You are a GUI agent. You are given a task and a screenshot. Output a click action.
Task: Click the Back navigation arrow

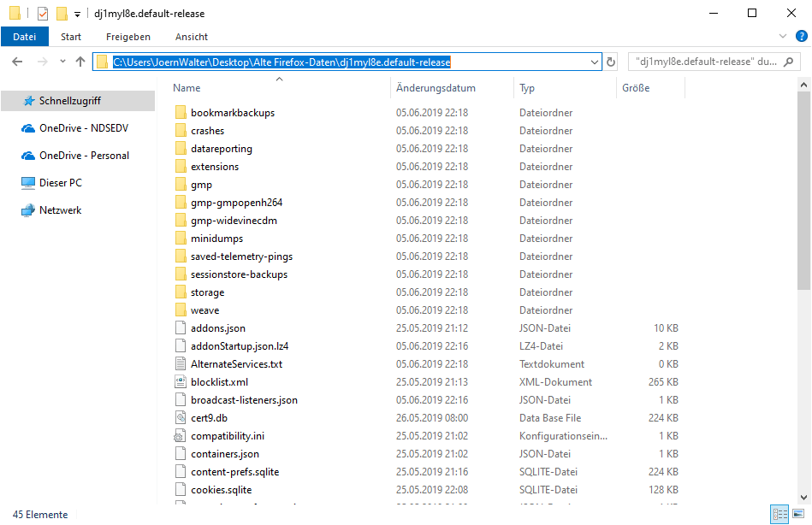[18, 62]
